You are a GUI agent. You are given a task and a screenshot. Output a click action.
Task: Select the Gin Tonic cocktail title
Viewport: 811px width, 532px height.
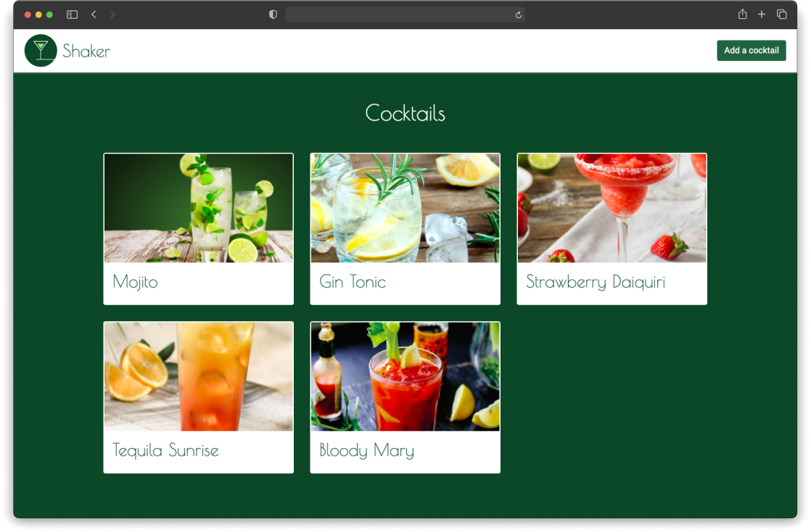tap(352, 282)
